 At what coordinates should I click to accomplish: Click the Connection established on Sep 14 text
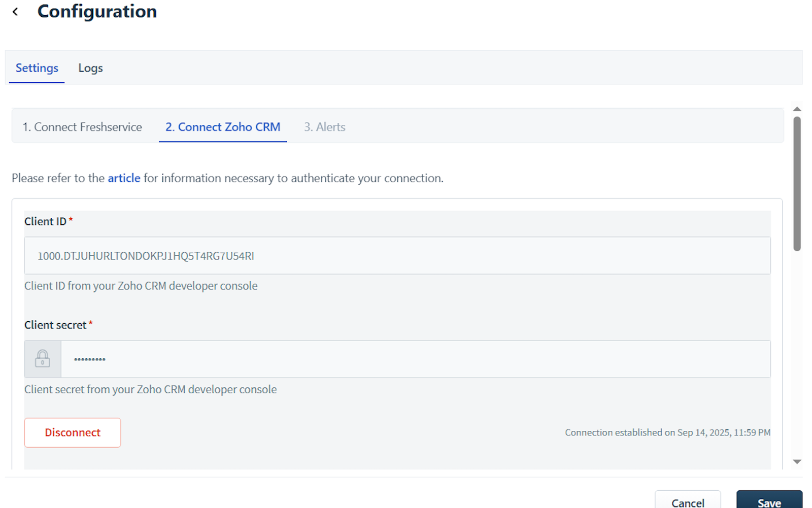(x=667, y=432)
